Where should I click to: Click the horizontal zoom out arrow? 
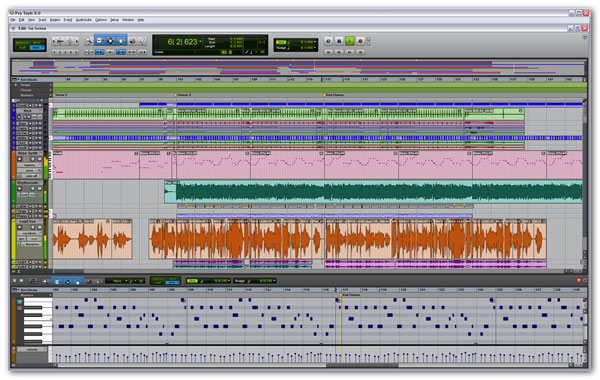55,41
